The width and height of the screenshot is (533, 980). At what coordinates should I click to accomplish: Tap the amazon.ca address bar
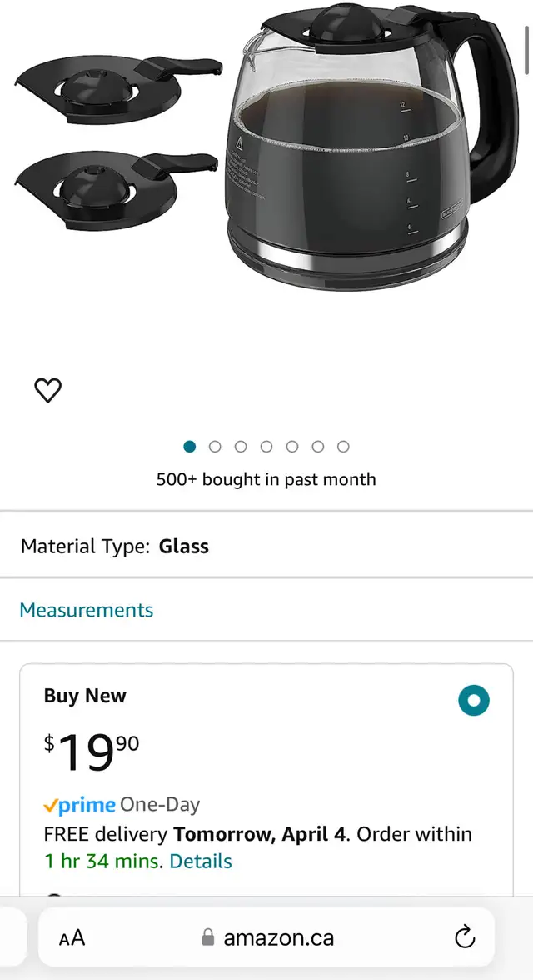pyautogui.click(x=279, y=937)
